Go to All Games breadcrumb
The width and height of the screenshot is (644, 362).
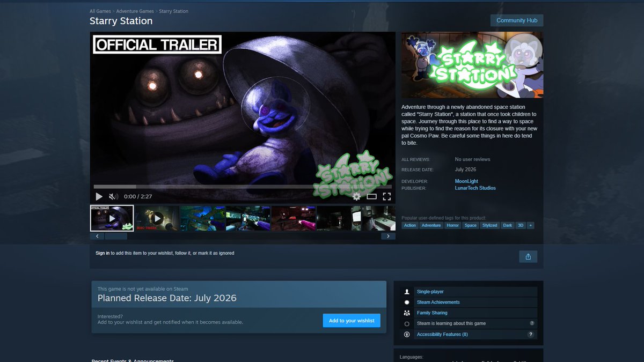pyautogui.click(x=100, y=11)
